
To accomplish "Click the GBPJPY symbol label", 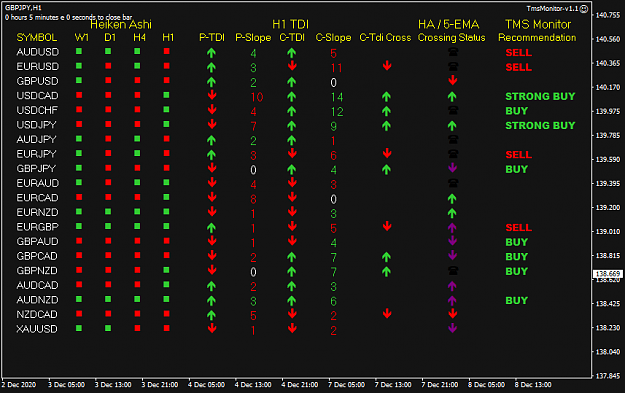I will click(x=36, y=168).
